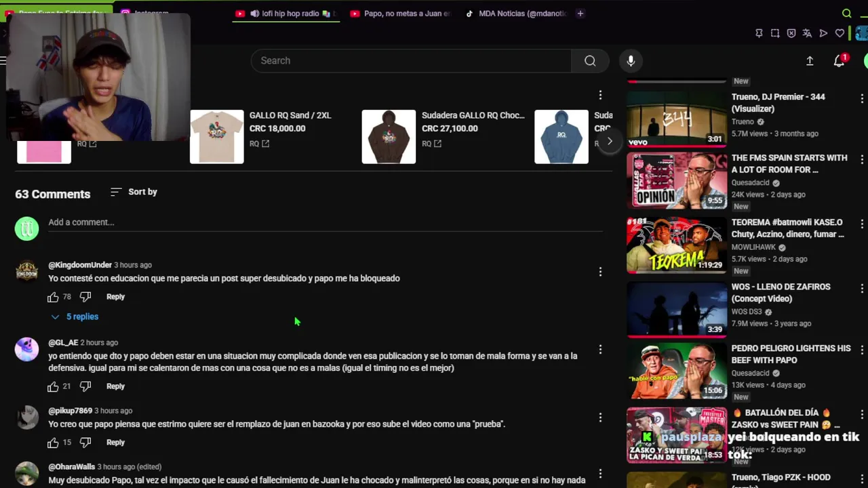This screenshot has width=868, height=488.
Task: Switch to lofi hip hop radio tab
Action: click(x=285, y=14)
